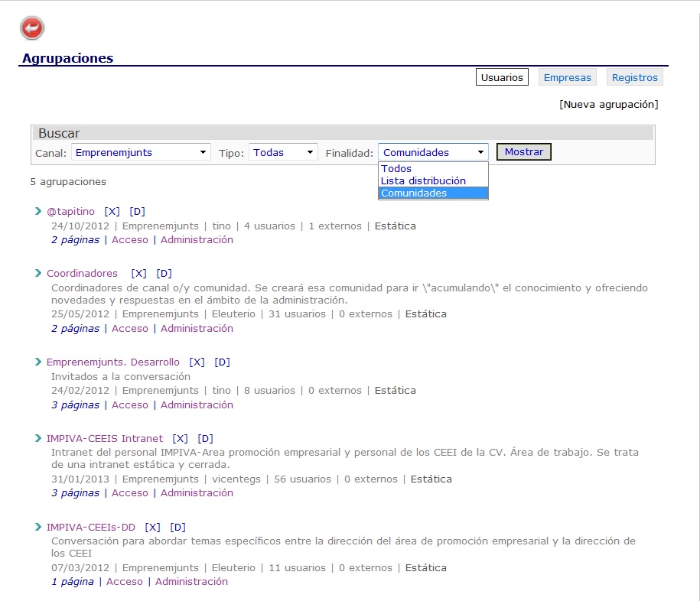The width and height of the screenshot is (700, 601).
Task: Open the Canal dropdown
Action: tap(141, 152)
